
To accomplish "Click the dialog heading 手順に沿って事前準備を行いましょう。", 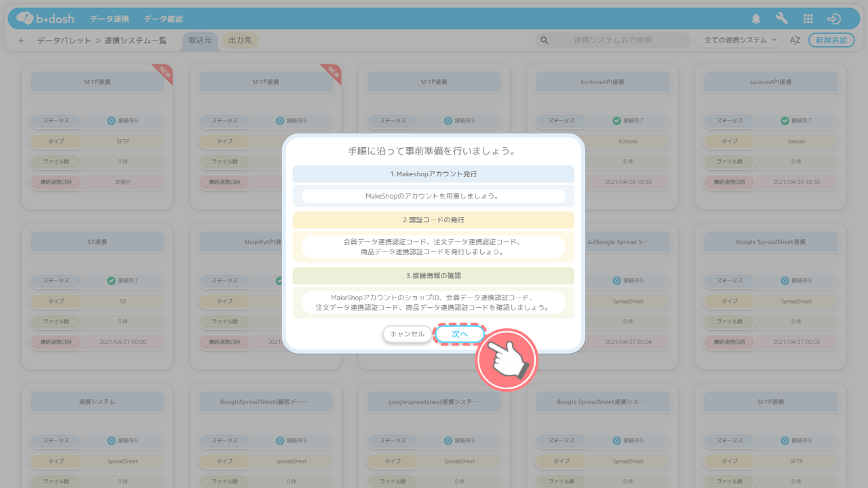I will 433,151.
